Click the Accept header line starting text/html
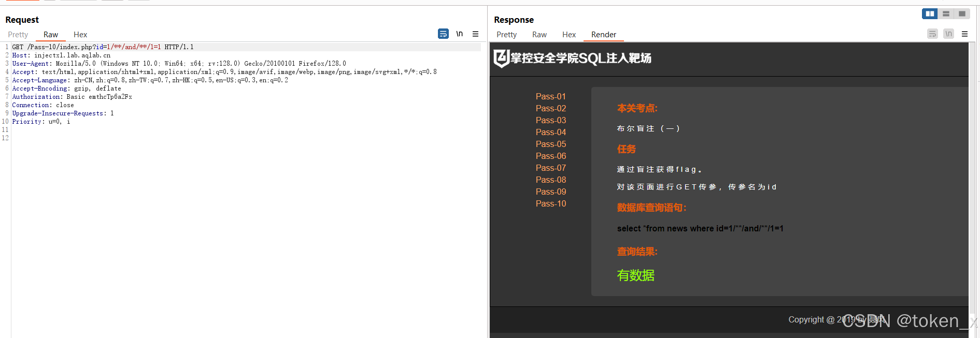980x338 pixels. 224,72
